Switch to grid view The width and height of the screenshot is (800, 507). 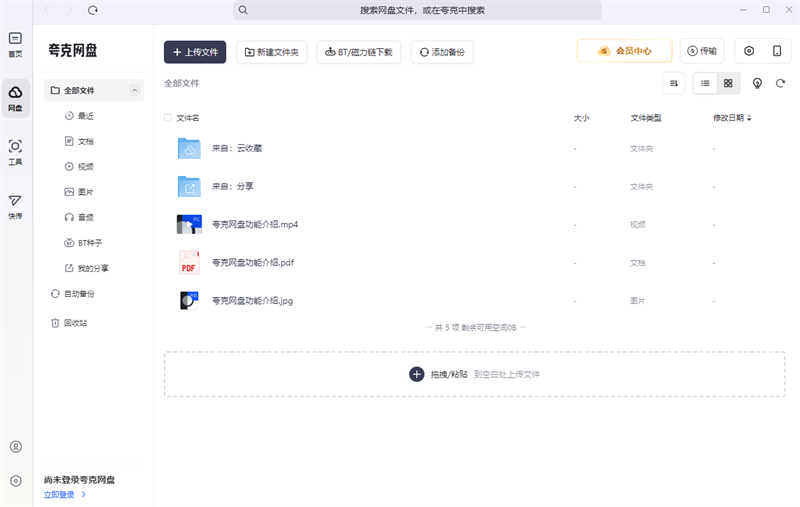[x=728, y=83]
